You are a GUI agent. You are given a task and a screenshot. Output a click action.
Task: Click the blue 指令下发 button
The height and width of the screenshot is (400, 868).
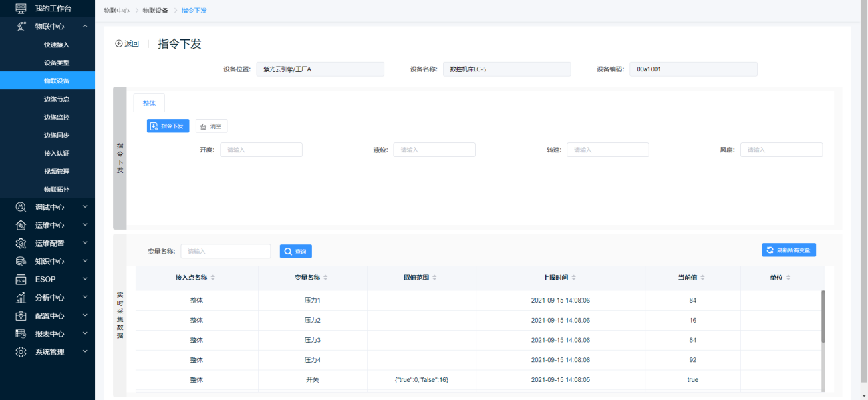[x=168, y=126]
